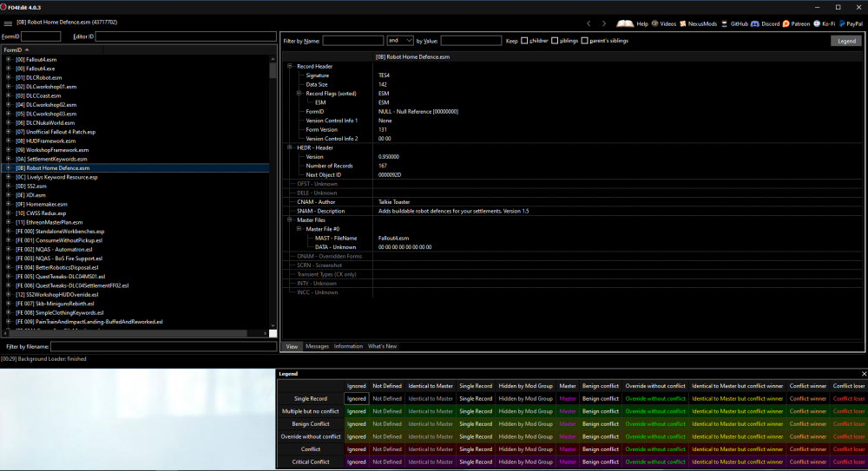The image size is (868, 471).
Task: Click the FO4Edit app icon in title bar
Action: point(3,7)
